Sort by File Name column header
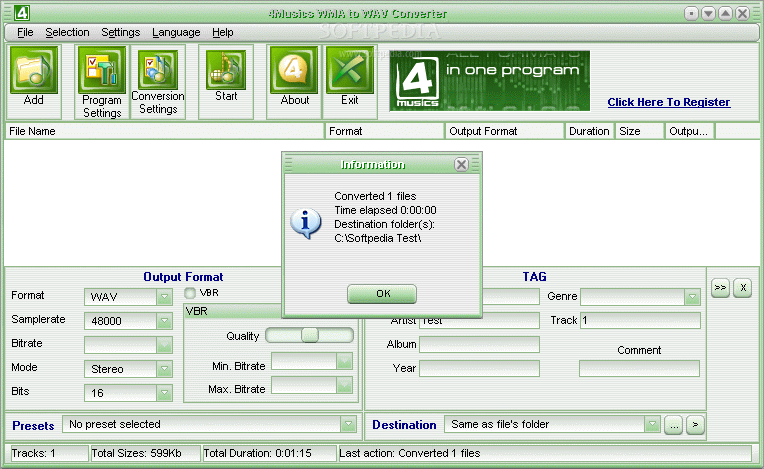This screenshot has height=469, width=764. (x=165, y=131)
